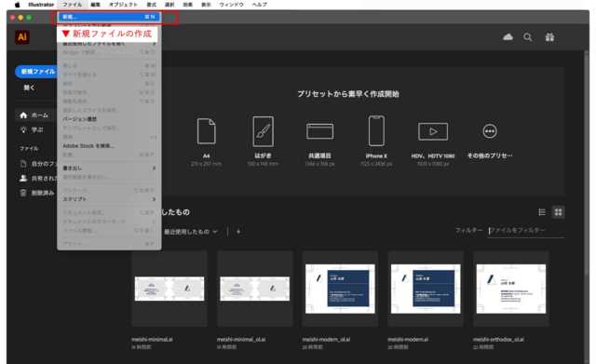Image resolution: width=596 pixels, height=364 pixels.
Task: Focus the ファイルをフィルター input field
Action: [526, 231]
